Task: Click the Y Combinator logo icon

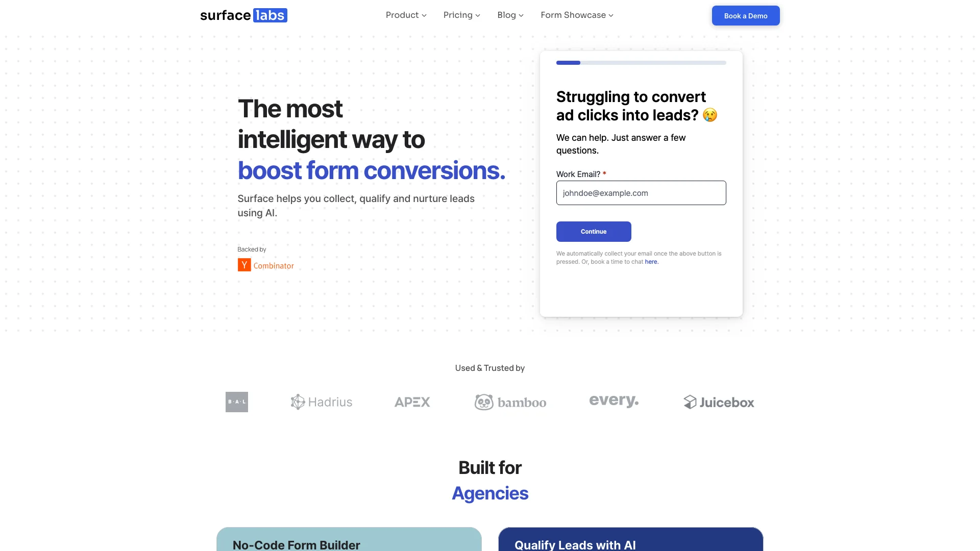Action: pyautogui.click(x=243, y=264)
